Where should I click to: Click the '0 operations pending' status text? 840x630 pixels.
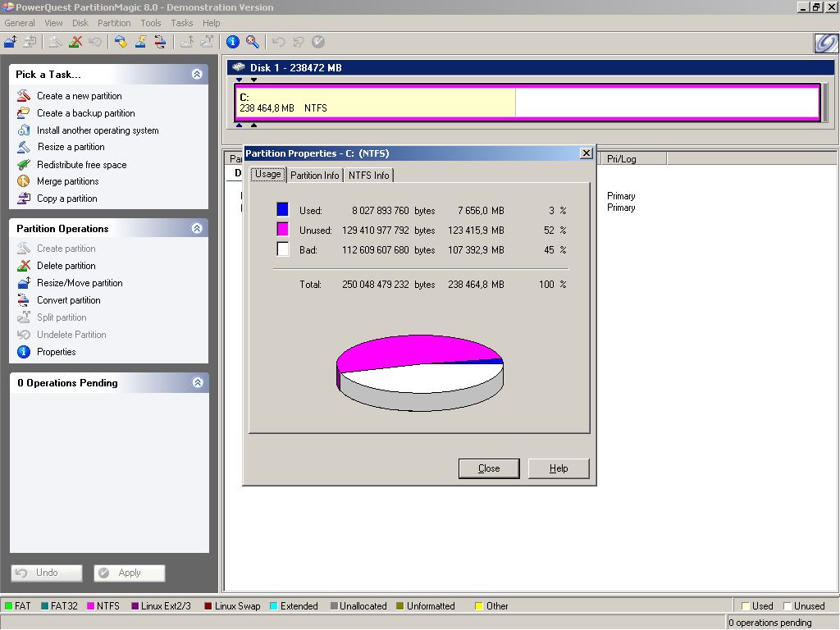(769, 623)
